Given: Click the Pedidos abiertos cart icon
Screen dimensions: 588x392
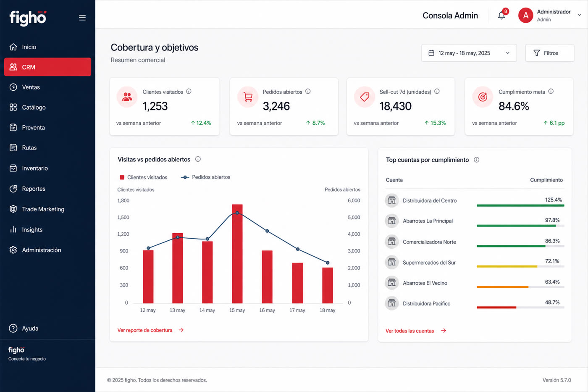Looking at the screenshot, I should [248, 97].
